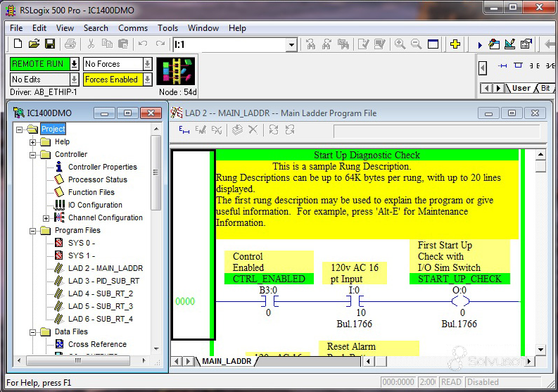The height and width of the screenshot is (392, 558).
Task: Click the Cut scissors icon
Action: pos(91,44)
